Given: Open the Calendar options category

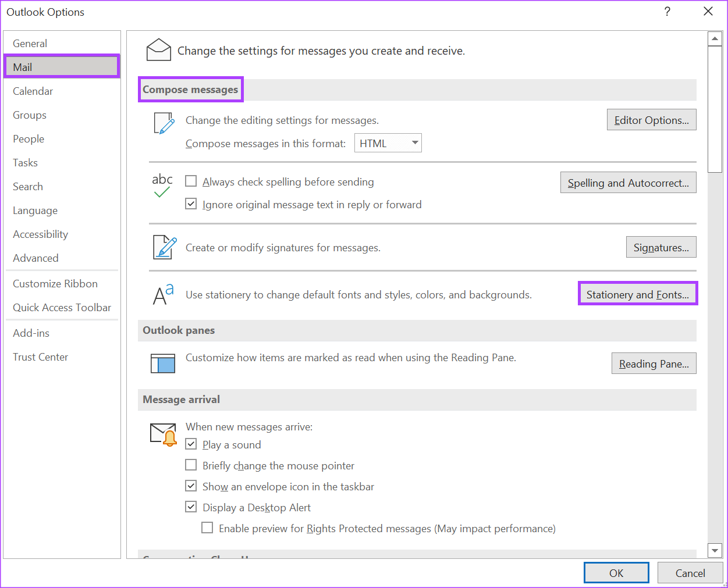Looking at the screenshot, I should point(62,91).
